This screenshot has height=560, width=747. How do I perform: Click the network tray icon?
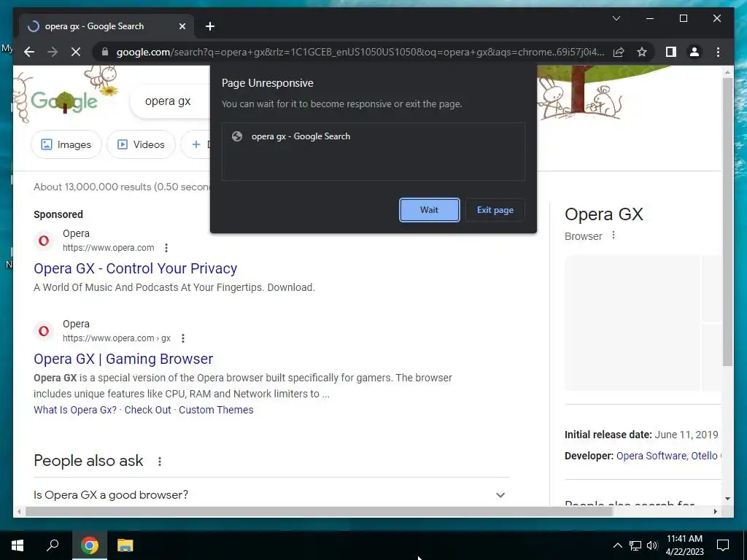coord(635,545)
